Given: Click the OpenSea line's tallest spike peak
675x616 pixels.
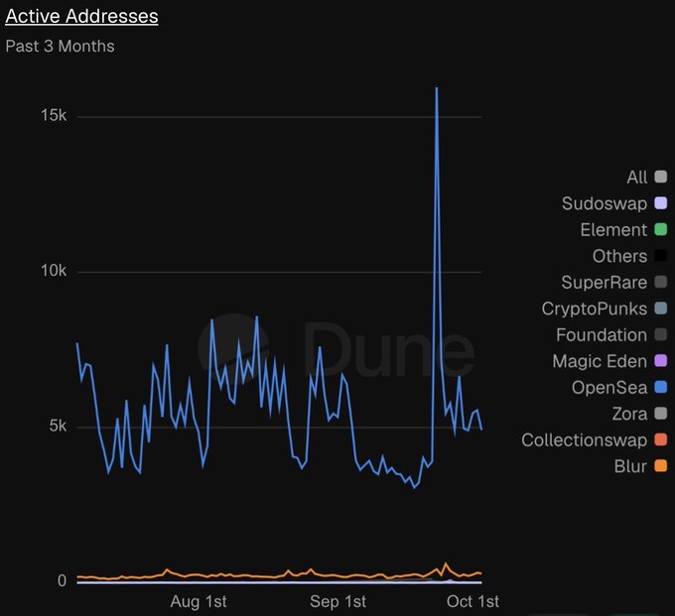Looking at the screenshot, I should coord(437,88).
